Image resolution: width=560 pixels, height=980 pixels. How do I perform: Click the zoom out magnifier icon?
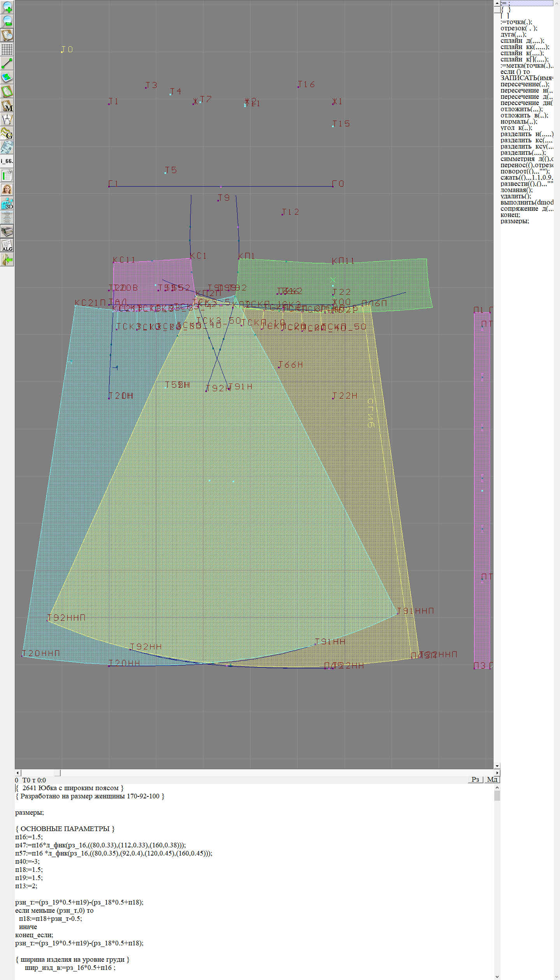tap(7, 21)
